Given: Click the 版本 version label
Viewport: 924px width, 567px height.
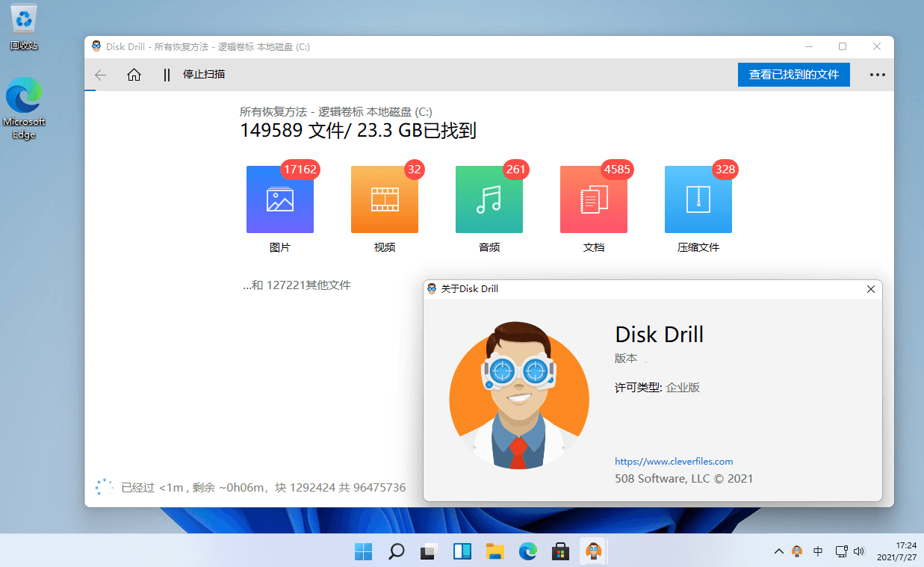Looking at the screenshot, I should [x=626, y=359].
